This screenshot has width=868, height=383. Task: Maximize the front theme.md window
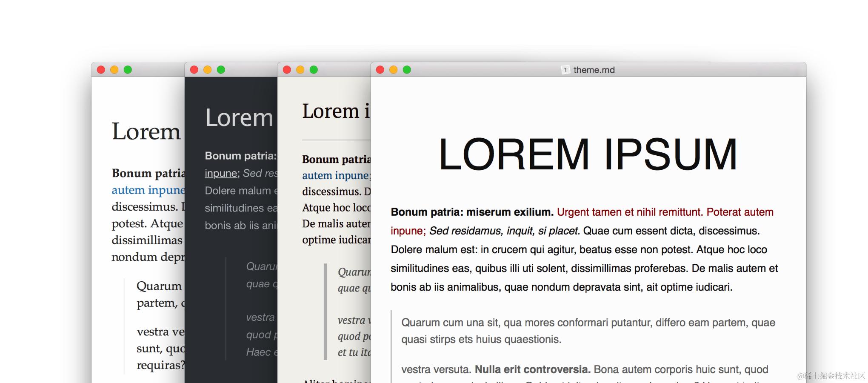tap(407, 70)
